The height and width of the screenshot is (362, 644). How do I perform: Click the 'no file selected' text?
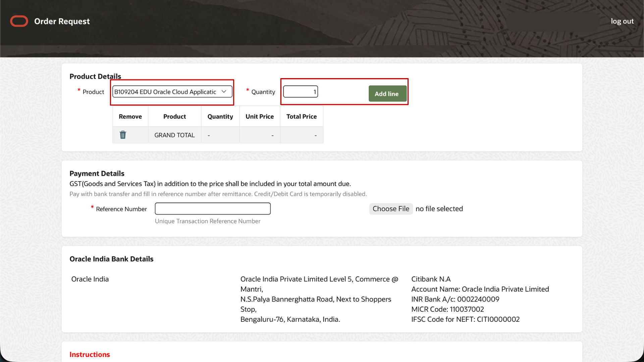coord(439,208)
